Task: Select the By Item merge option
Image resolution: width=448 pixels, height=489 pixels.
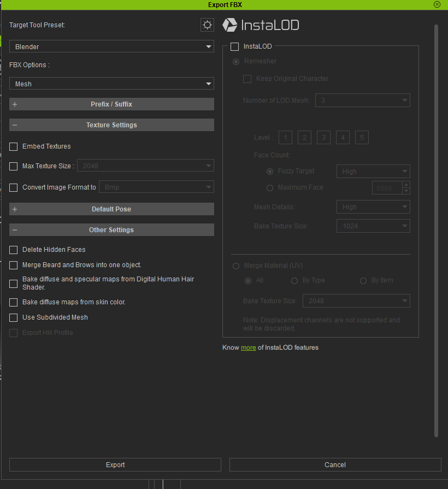Action: pos(363,281)
